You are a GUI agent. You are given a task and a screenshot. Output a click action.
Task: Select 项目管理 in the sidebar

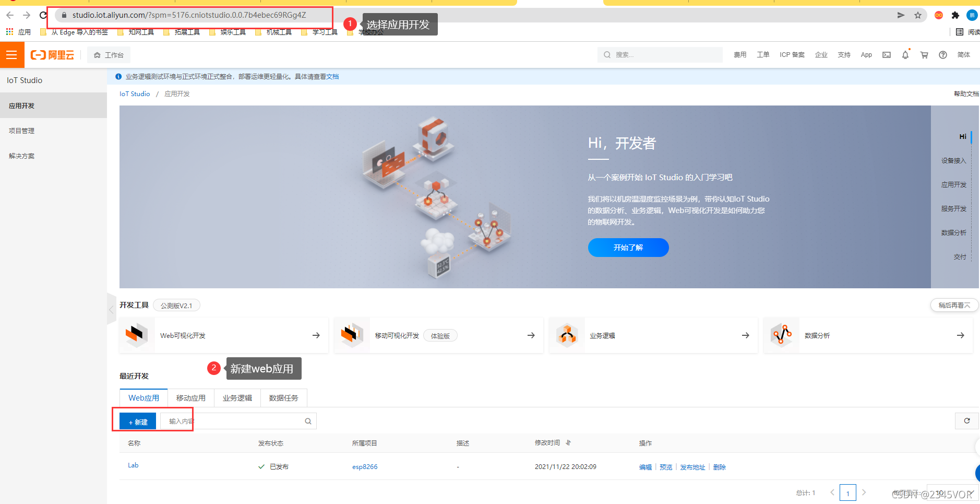(x=53, y=131)
